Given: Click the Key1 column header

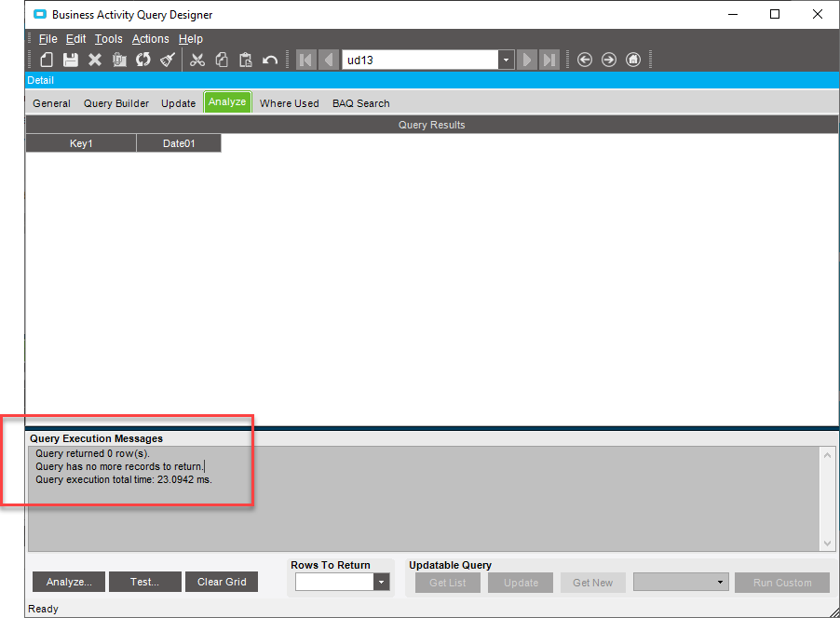Looking at the screenshot, I should point(81,143).
